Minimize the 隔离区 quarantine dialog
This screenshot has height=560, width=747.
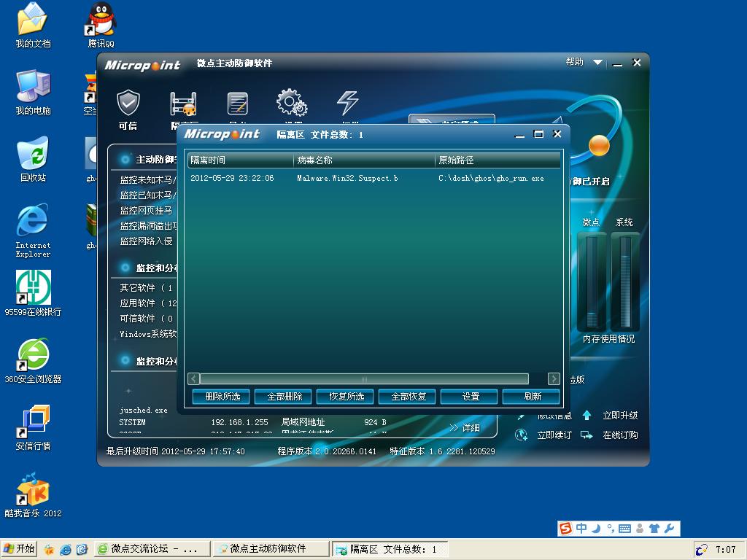point(519,135)
